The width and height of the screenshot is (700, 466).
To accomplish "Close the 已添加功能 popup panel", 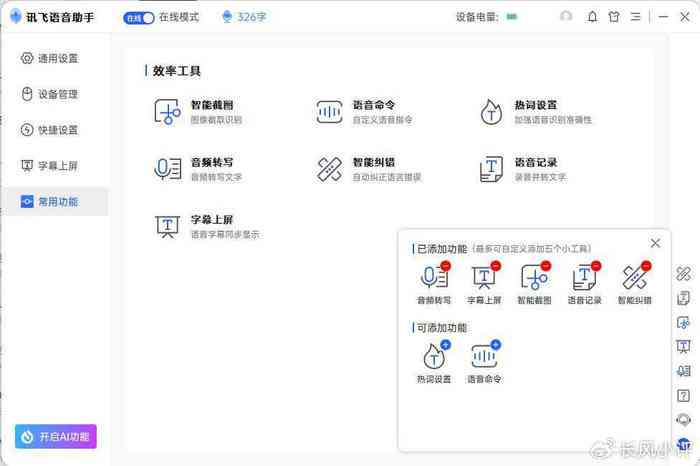I will [655, 243].
